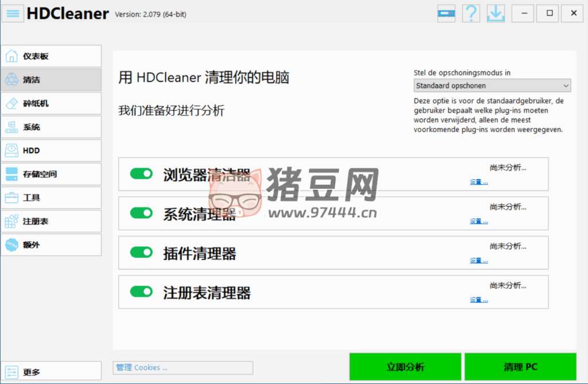Click the 管理 Cookies field
The image size is (588, 384).
(x=183, y=367)
